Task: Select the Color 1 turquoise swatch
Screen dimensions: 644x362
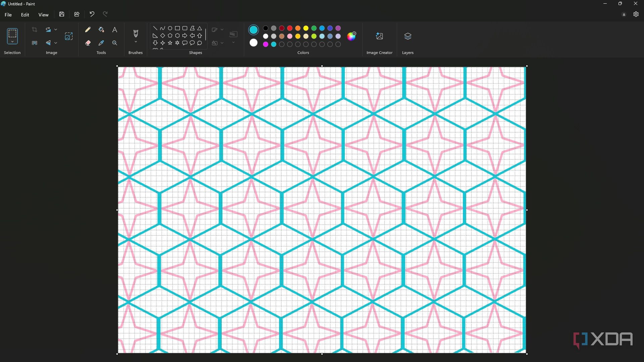Action: (x=254, y=30)
